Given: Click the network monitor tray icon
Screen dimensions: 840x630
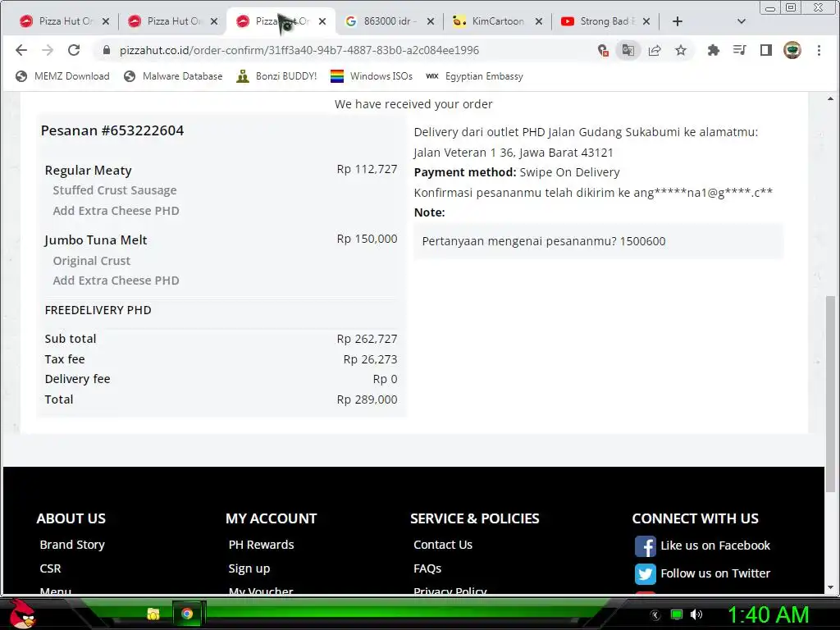Looking at the screenshot, I should pos(677,614).
